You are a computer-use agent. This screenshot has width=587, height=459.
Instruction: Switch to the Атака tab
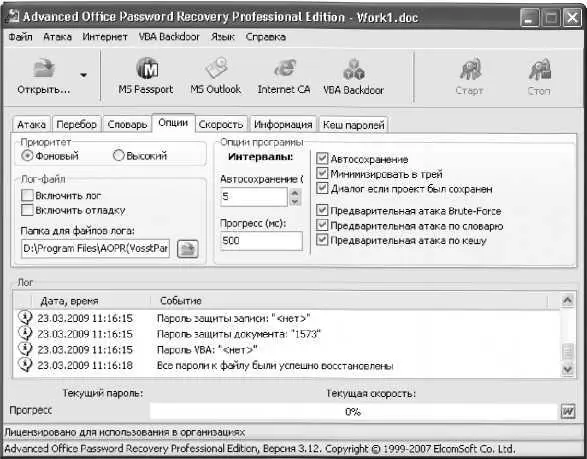pos(31,124)
